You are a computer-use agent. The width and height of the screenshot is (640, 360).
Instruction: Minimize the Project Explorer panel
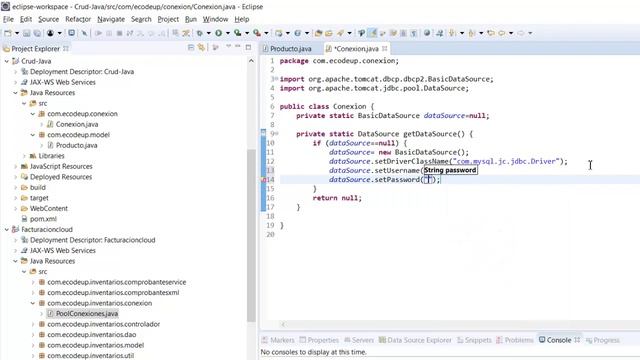click(238, 47)
